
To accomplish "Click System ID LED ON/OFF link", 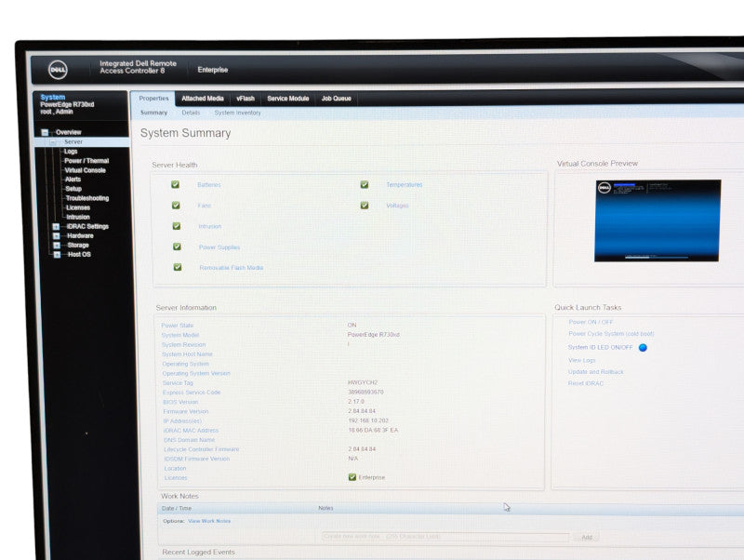I will pos(600,347).
